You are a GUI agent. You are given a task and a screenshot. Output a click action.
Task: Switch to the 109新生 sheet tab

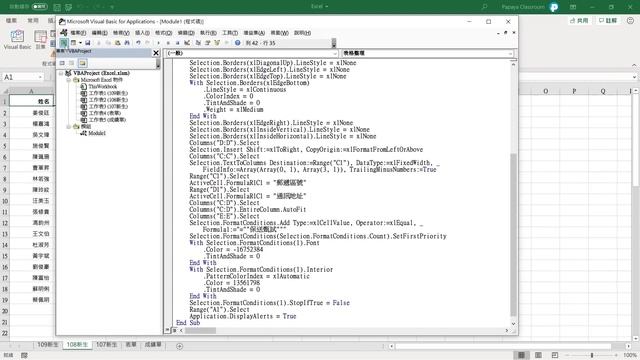48,345
